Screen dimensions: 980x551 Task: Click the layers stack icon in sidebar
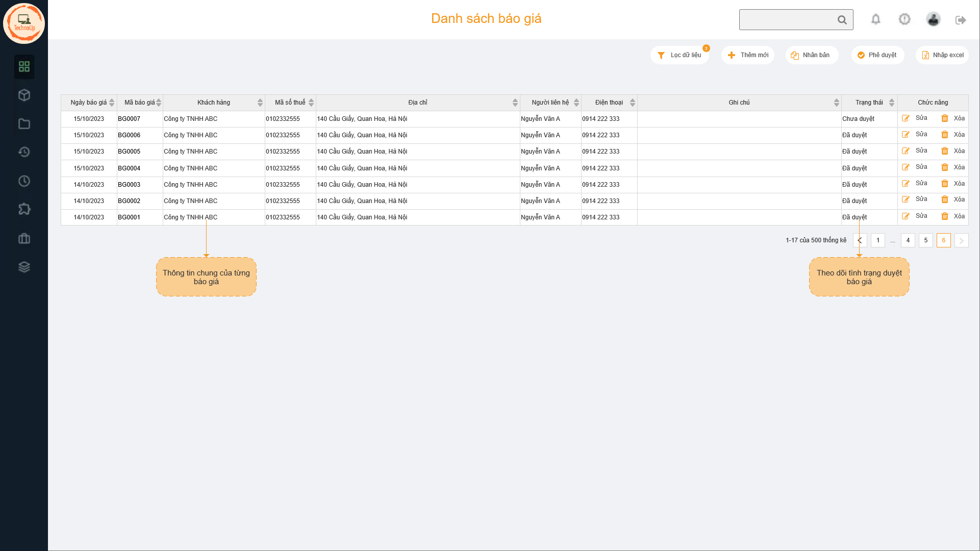pyautogui.click(x=24, y=267)
